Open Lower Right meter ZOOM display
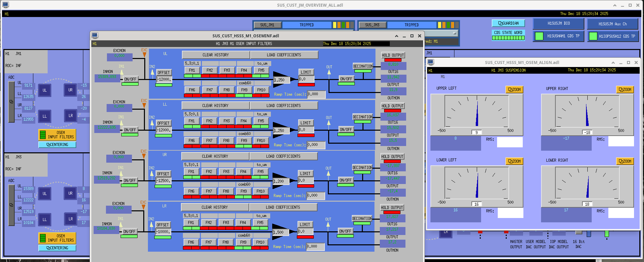Viewport: 644px width, 262px height. click(625, 161)
